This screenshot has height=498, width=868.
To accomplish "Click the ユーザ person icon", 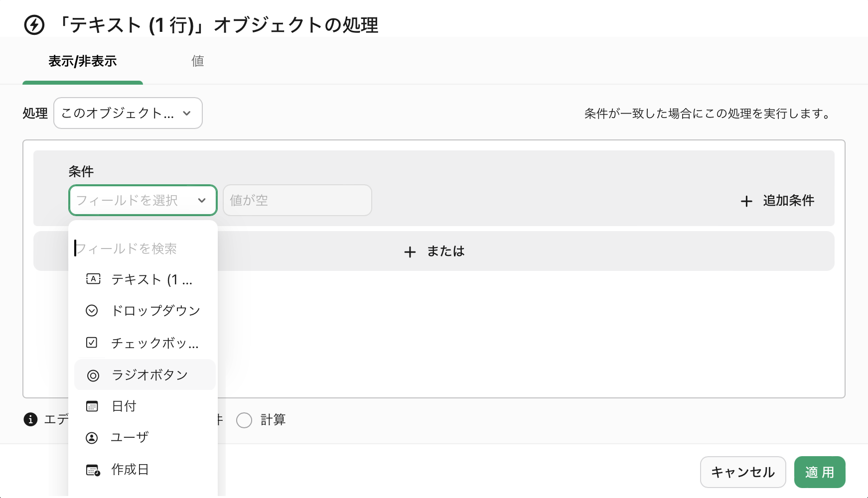I will [x=92, y=437].
